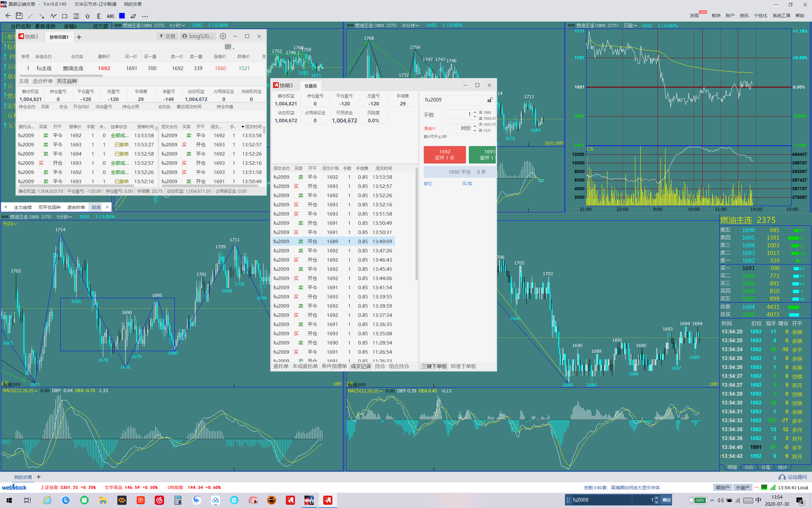Open more drawing tools ellipsis menu
This screenshot has width=812, height=508.
tap(145, 16)
